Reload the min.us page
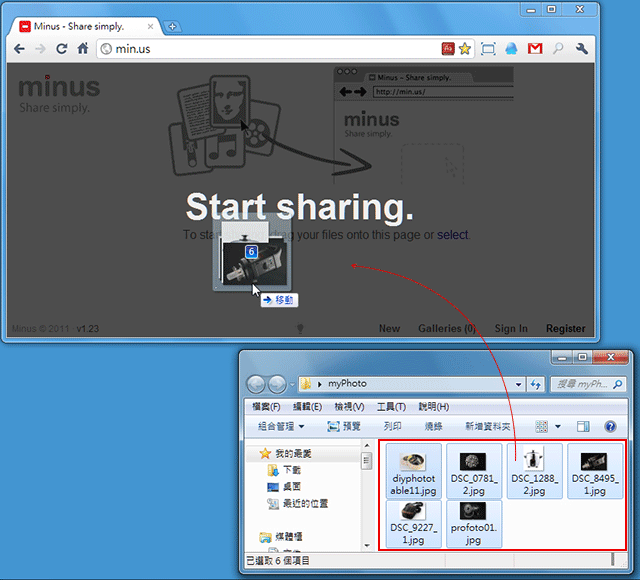The image size is (640, 580). [62, 49]
